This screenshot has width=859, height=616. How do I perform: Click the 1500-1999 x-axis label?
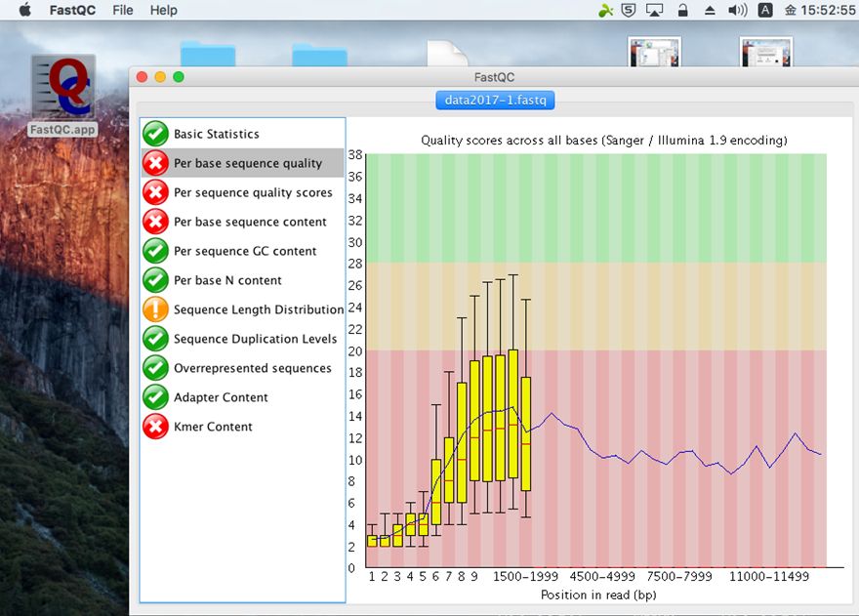tap(525, 577)
